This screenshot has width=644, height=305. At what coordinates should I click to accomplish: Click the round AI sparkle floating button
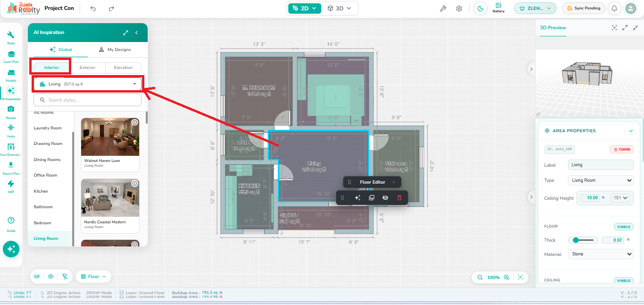pyautogui.click(x=11, y=249)
